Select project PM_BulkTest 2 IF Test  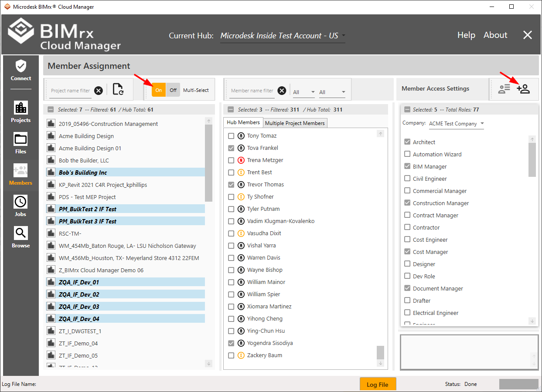[126, 209]
